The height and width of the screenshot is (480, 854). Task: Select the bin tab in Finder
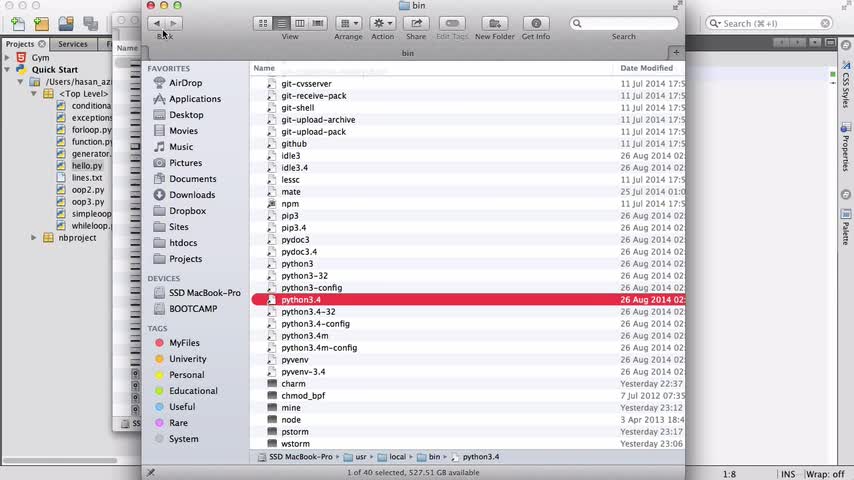[x=408, y=53]
